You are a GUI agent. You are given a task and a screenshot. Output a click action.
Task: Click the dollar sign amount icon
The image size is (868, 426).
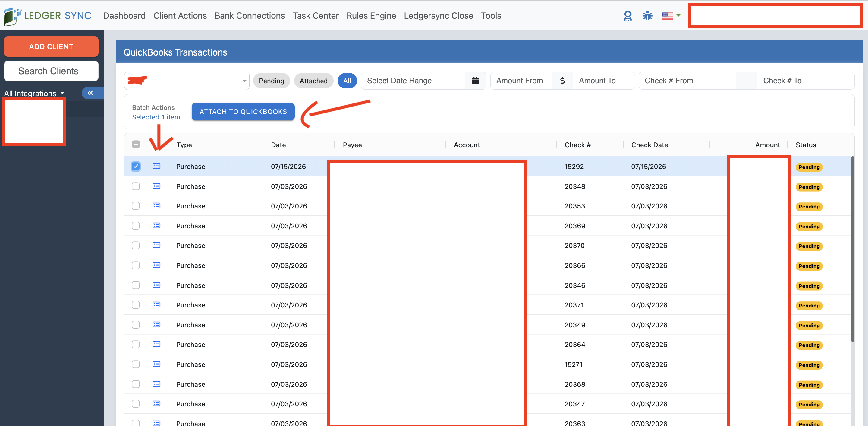point(562,81)
